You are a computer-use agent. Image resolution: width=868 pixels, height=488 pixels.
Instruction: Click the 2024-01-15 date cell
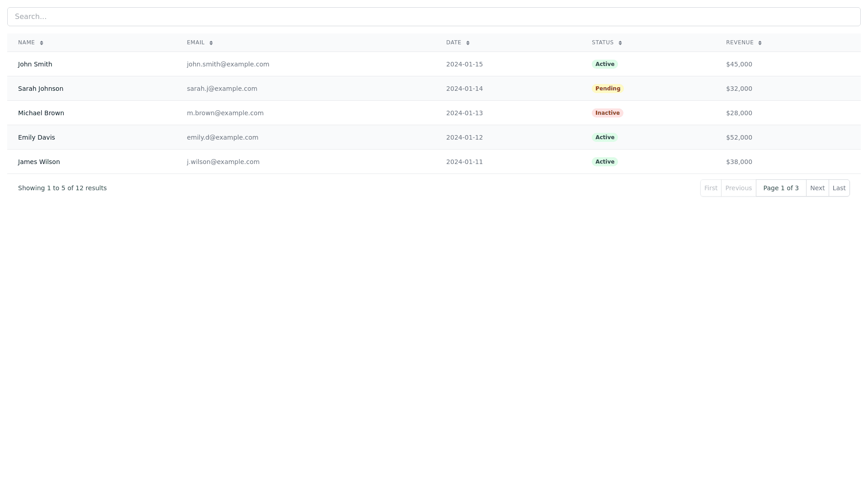coord(464,64)
